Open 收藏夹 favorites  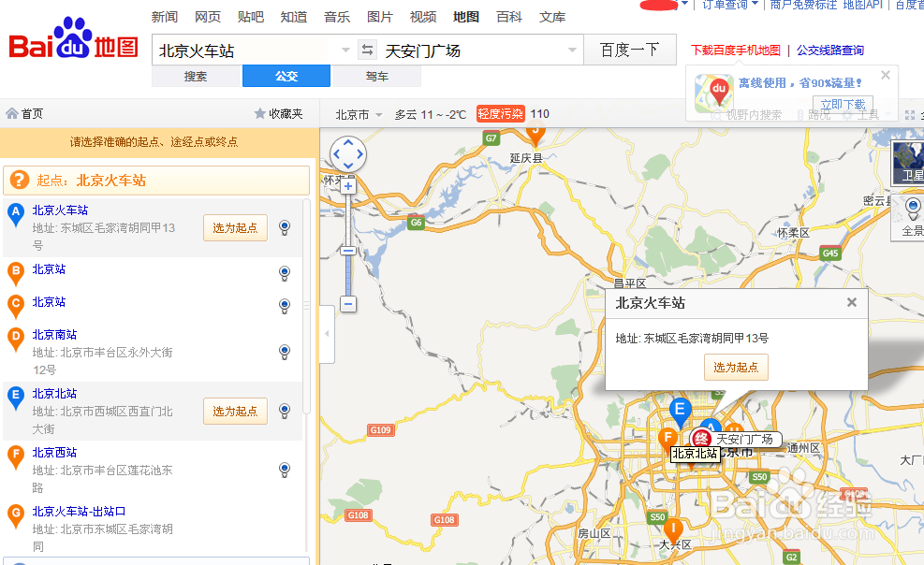click(x=286, y=113)
